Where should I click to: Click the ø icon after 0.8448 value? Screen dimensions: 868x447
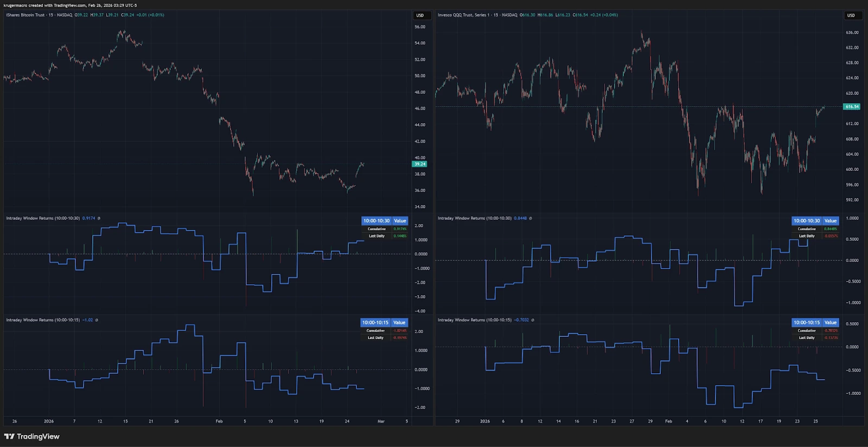(531, 219)
